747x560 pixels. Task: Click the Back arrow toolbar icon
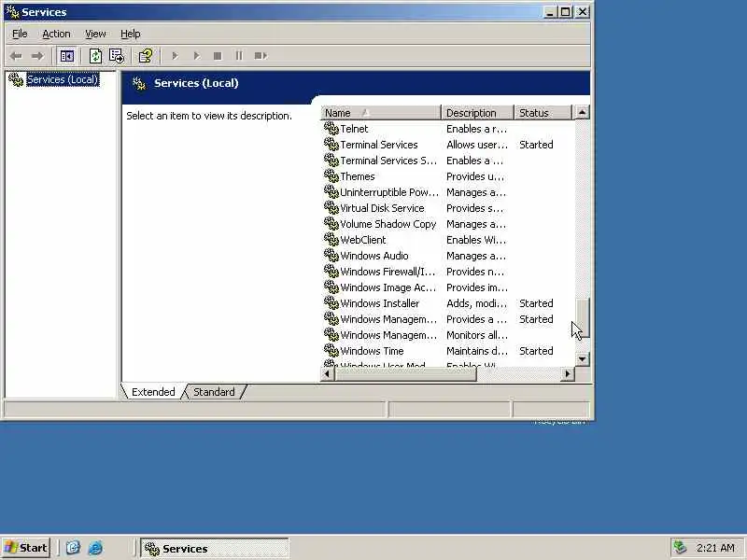[x=16, y=56]
